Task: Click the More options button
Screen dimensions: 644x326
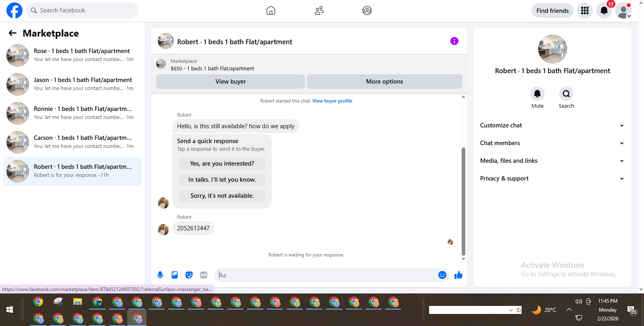Action: pos(384,82)
